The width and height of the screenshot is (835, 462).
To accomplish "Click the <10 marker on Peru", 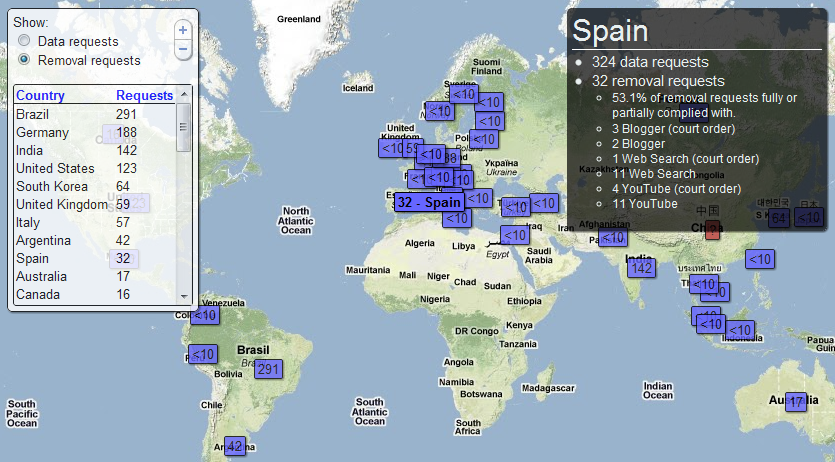I will tap(203, 354).
